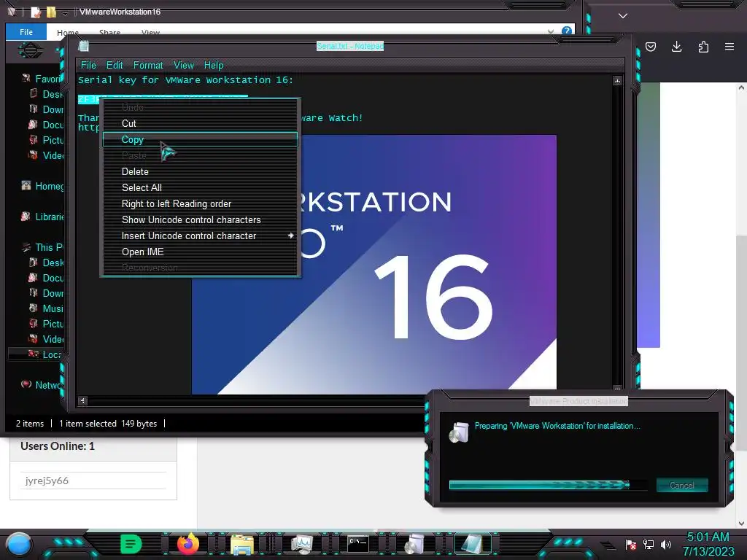Switch to Firefox from the taskbar

point(188,544)
